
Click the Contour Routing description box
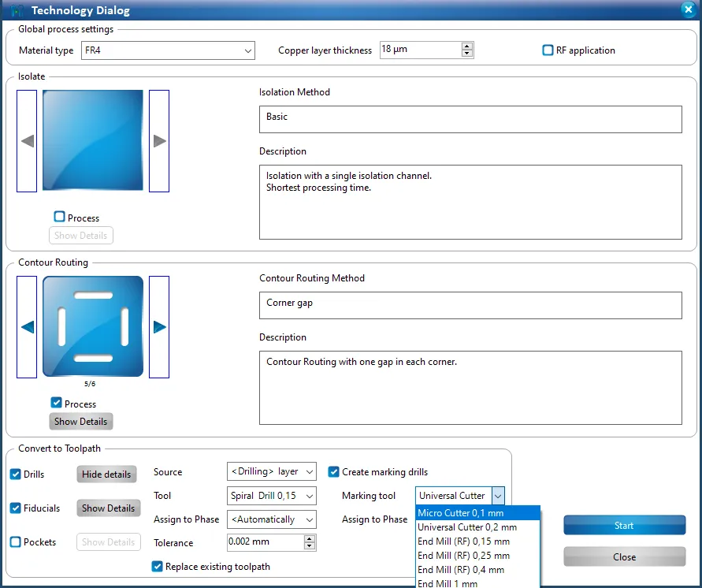click(x=470, y=388)
